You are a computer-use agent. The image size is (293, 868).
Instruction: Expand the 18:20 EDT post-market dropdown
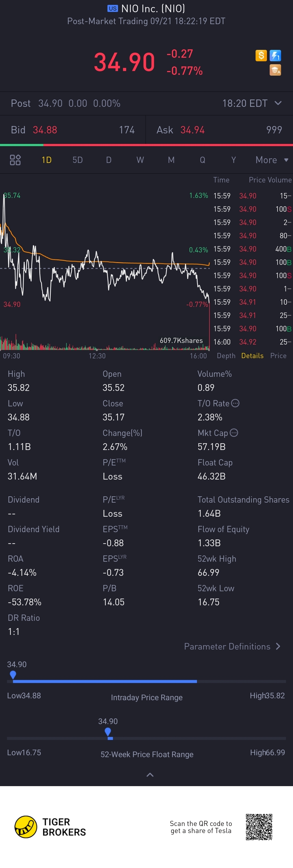click(251, 103)
